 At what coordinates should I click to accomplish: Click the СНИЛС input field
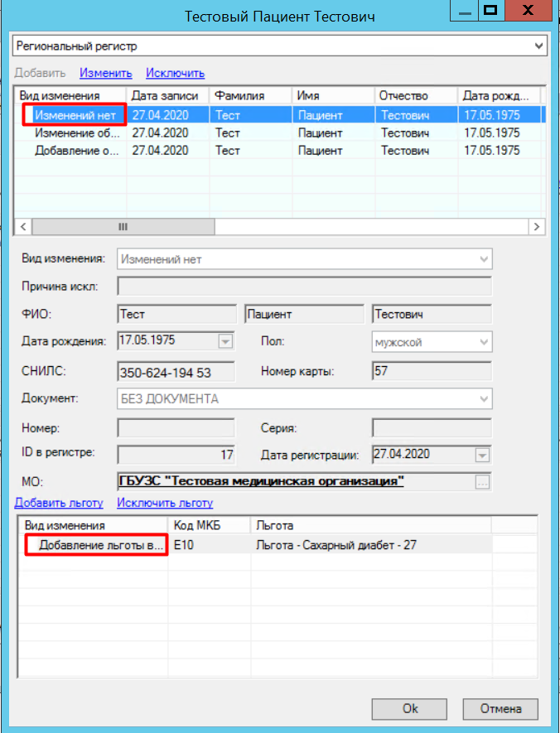click(176, 372)
